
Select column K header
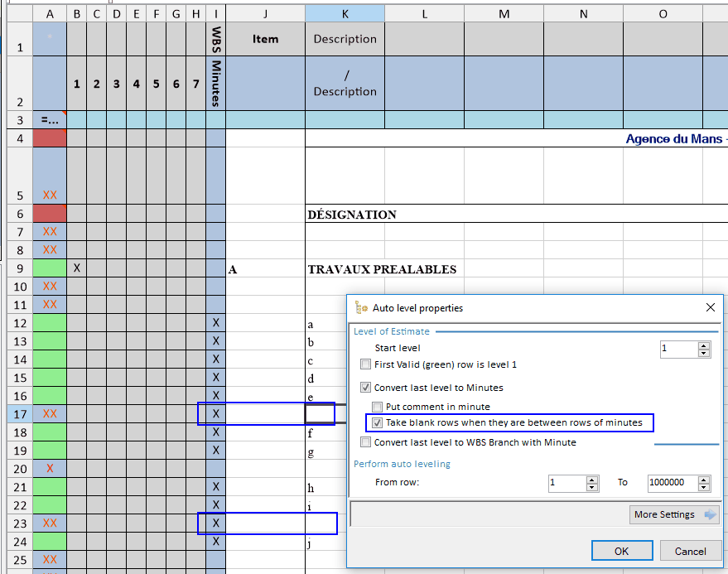(x=345, y=13)
